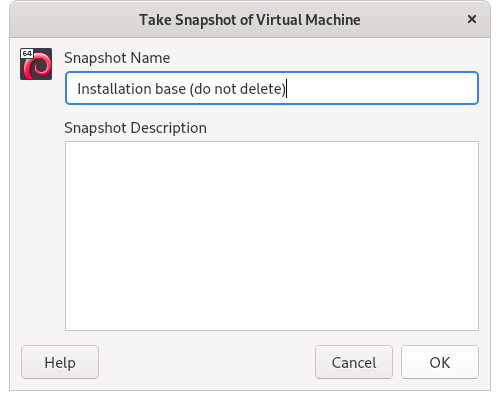Focus the Snapshot Name text field

272,88
